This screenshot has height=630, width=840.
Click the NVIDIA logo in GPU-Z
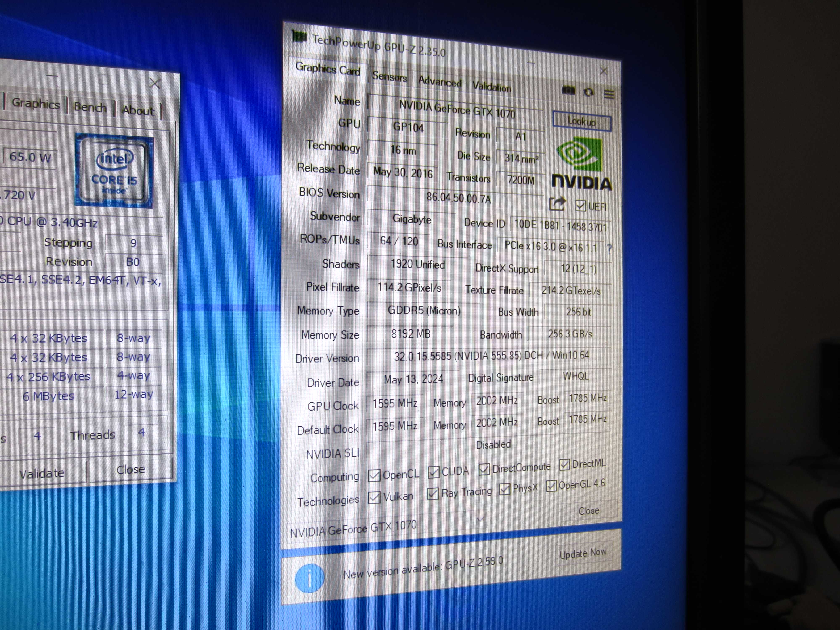[581, 164]
